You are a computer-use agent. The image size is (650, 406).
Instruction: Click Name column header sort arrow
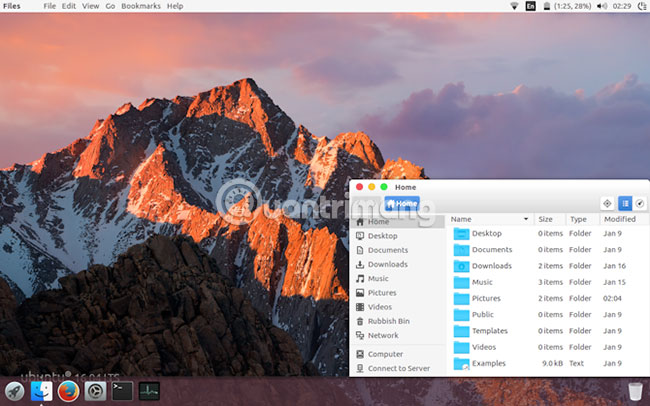point(526,219)
